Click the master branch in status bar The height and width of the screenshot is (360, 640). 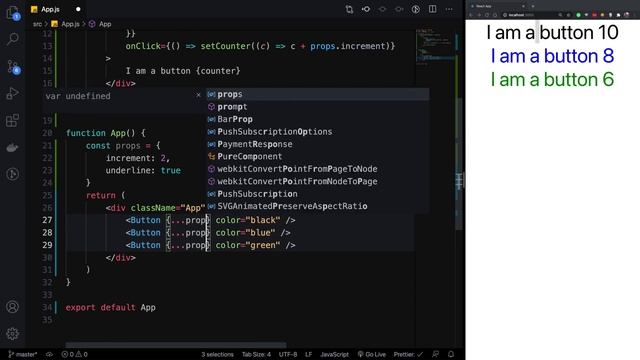pyautogui.click(x=22, y=354)
